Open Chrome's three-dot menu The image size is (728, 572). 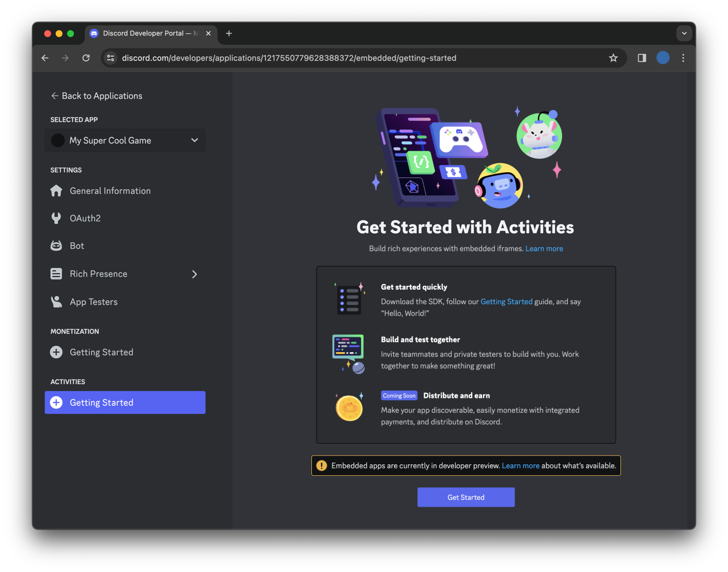tap(683, 58)
